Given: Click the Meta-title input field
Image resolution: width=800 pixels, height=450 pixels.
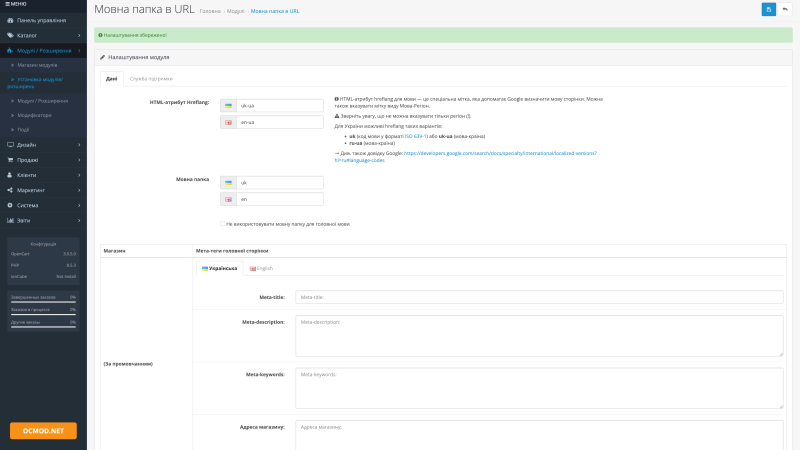Looking at the screenshot, I should 539,297.
